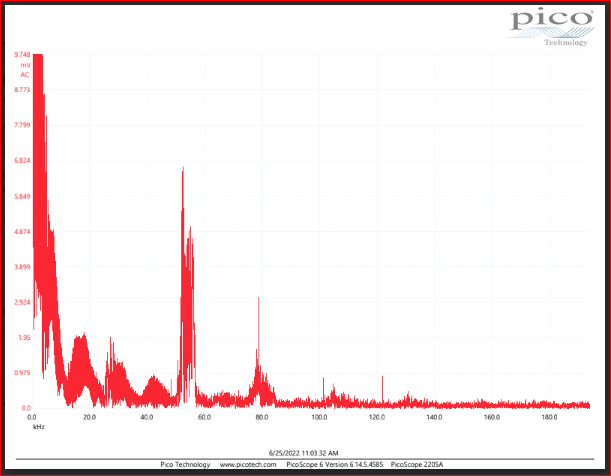The width and height of the screenshot is (611, 476).
Task: Click the www.picotech.com footer text
Action: pyautogui.click(x=248, y=465)
